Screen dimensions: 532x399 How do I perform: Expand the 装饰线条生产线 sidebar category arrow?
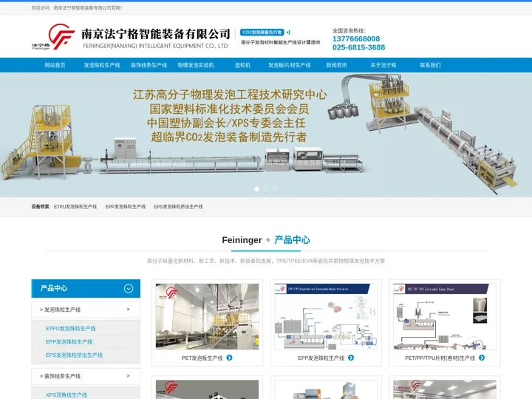(x=129, y=376)
